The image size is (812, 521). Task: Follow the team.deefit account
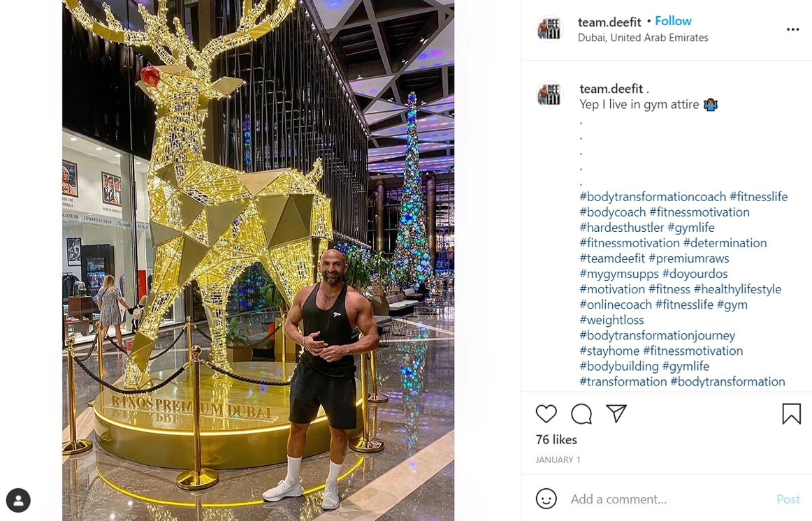coord(673,21)
